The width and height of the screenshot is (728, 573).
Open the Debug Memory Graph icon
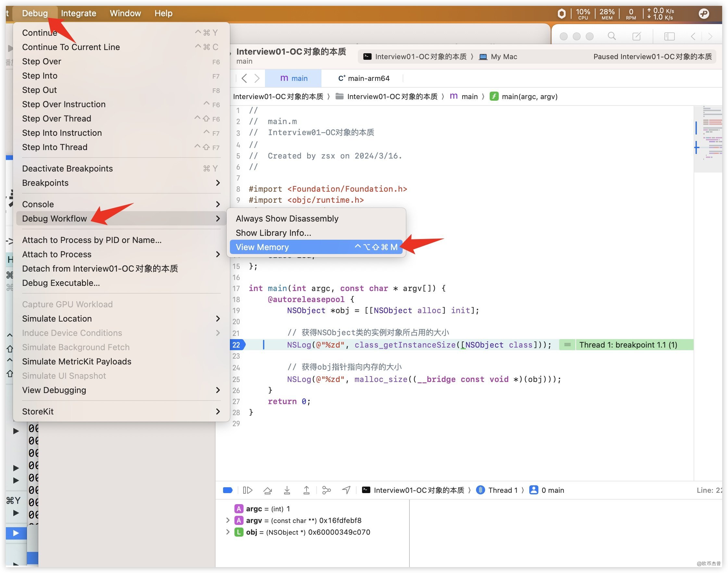[x=326, y=490]
